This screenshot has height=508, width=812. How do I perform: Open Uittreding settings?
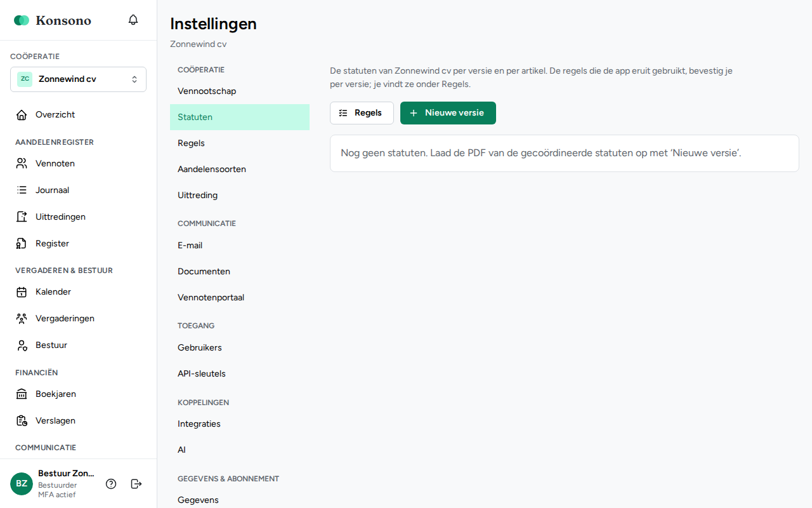(240, 196)
